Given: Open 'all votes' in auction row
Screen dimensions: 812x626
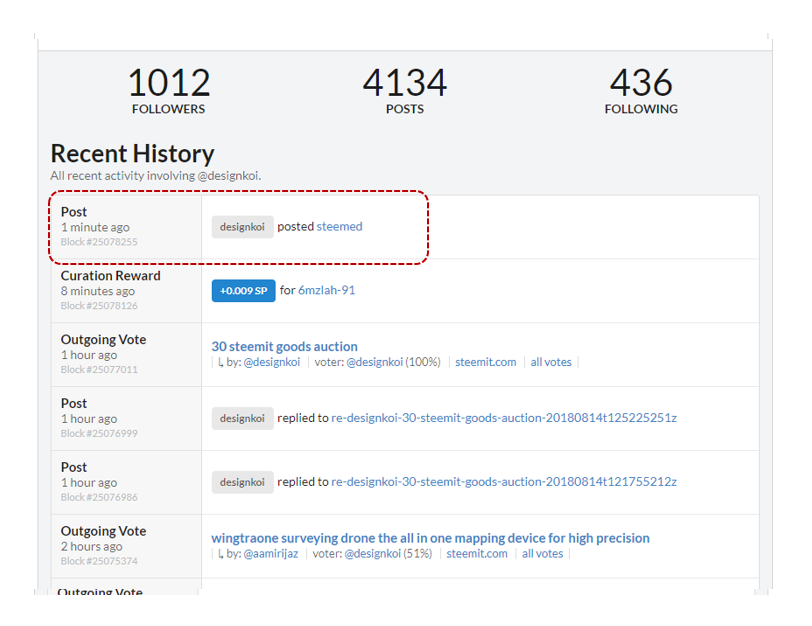Looking at the screenshot, I should click(x=551, y=362).
